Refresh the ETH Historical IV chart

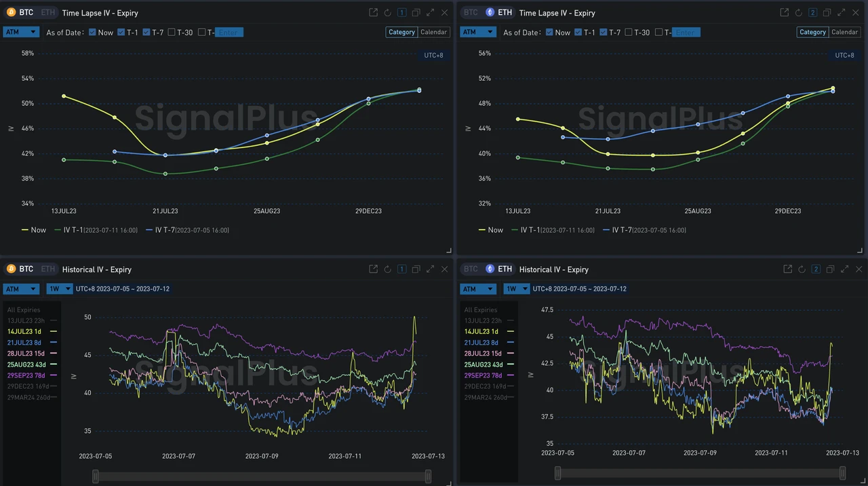802,269
